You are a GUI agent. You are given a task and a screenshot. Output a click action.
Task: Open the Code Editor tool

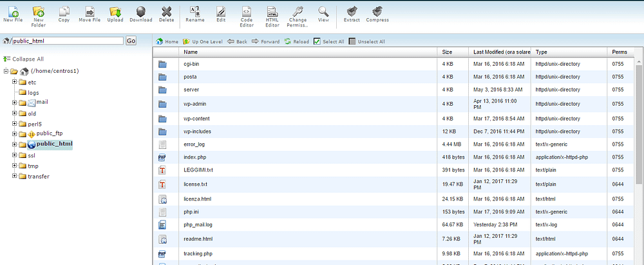tap(247, 11)
